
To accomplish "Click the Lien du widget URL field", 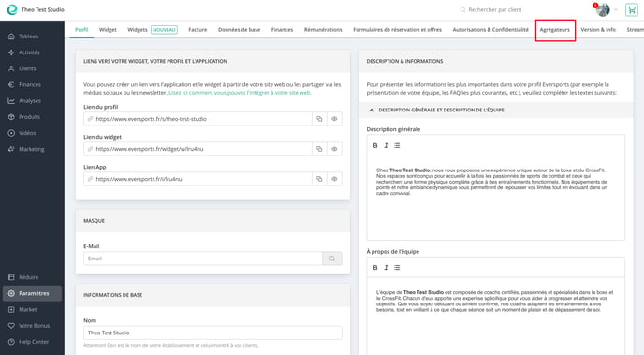I will (198, 149).
